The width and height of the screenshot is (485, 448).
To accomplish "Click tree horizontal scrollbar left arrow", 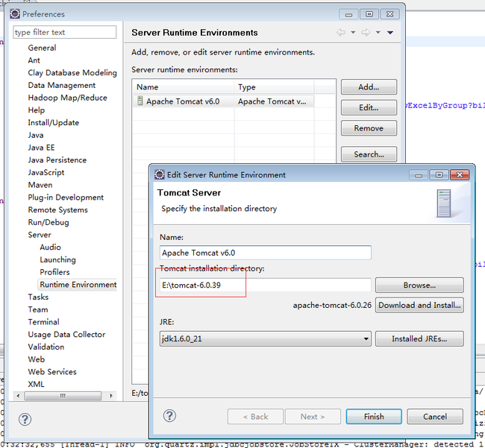I will pos(18,396).
